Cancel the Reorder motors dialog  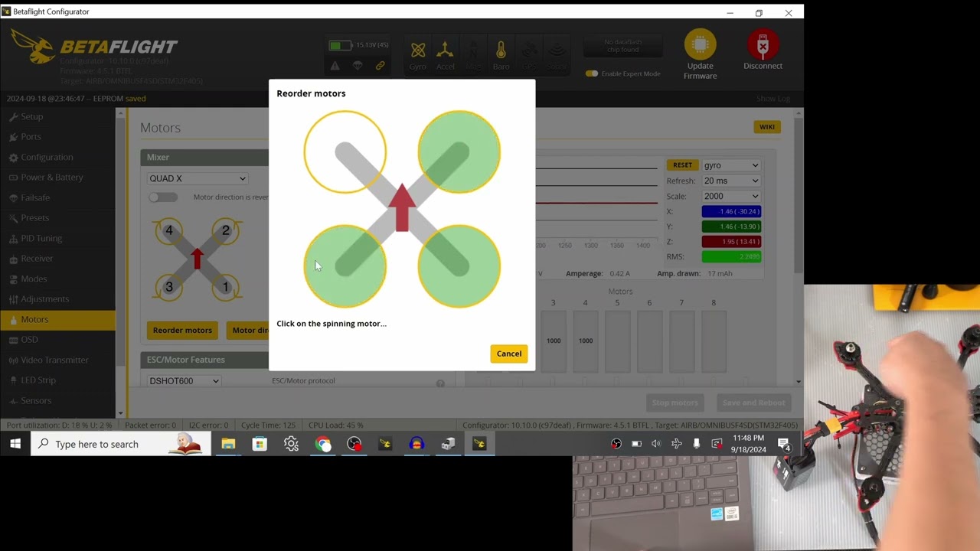pos(509,354)
